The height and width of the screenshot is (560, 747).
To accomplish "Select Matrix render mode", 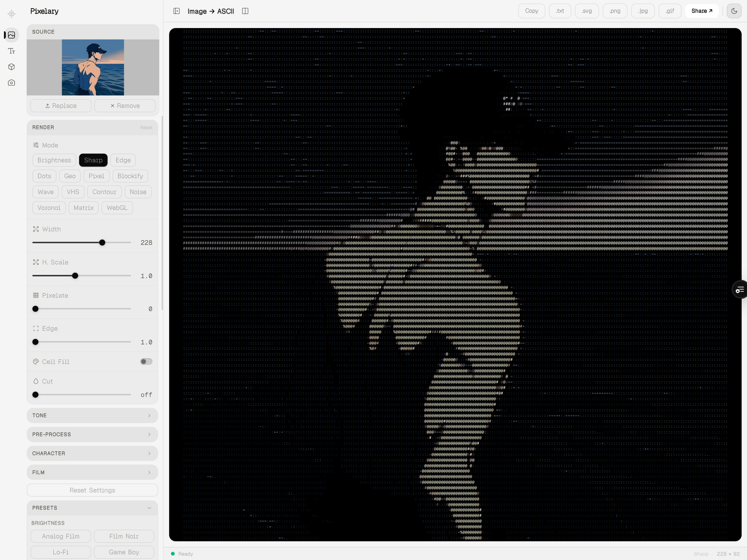I will click(x=83, y=208).
